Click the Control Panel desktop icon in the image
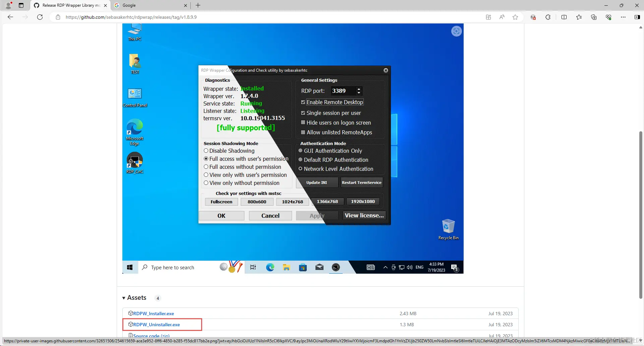This screenshot has width=644, height=346. pos(135,97)
